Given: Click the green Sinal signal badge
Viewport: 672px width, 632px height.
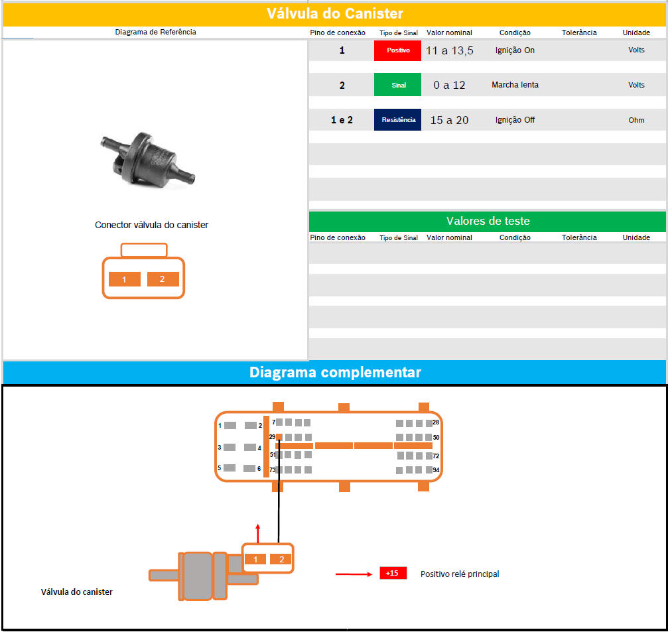Looking at the screenshot, I should (x=397, y=86).
